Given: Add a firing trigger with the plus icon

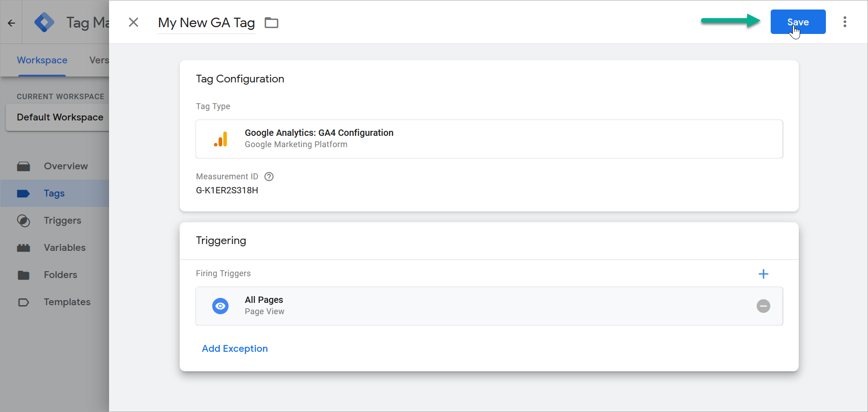Looking at the screenshot, I should (x=763, y=274).
